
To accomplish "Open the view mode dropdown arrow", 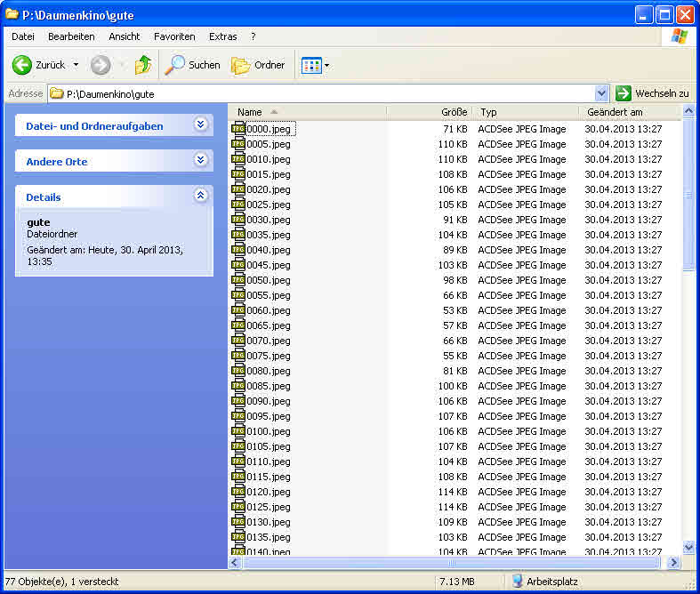I will (326, 66).
